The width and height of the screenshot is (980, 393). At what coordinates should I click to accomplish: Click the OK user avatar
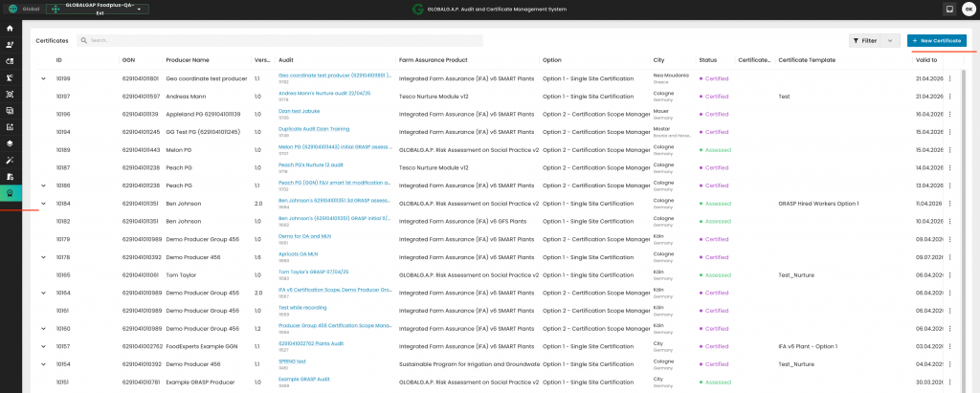pyautogui.click(x=968, y=10)
